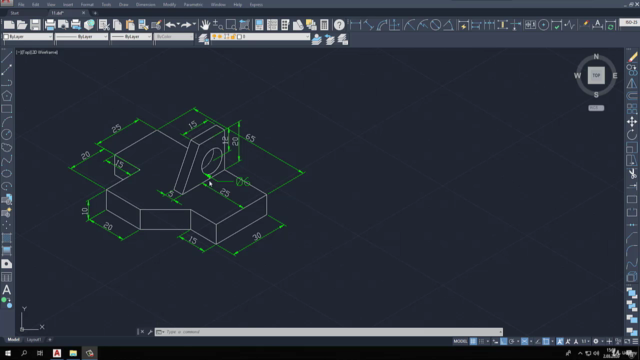640x360 pixels.
Task: Open Windows Start menu
Action: (x=8, y=353)
